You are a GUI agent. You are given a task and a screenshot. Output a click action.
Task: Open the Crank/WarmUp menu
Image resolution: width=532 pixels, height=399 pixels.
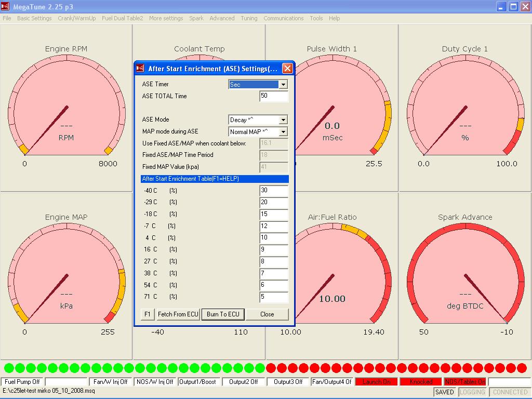77,18
